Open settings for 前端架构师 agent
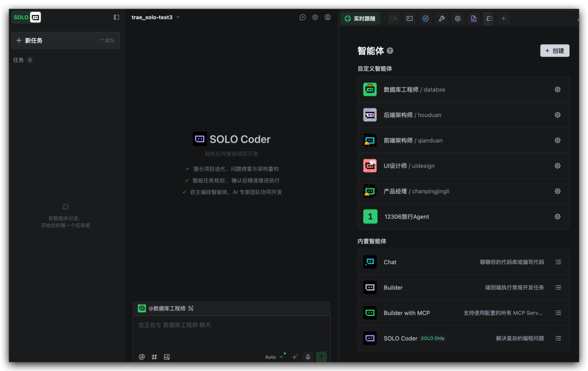The width and height of the screenshot is (588, 371). (558, 141)
